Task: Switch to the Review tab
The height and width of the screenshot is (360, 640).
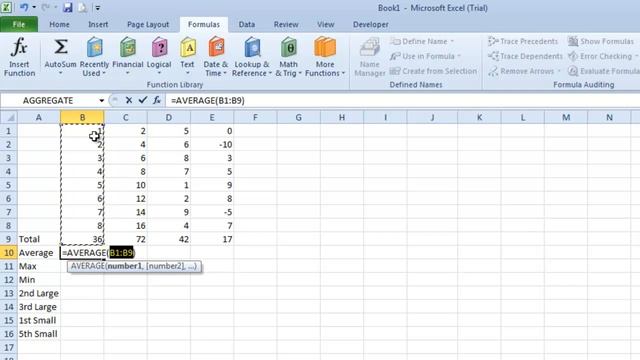Action: [x=286, y=24]
